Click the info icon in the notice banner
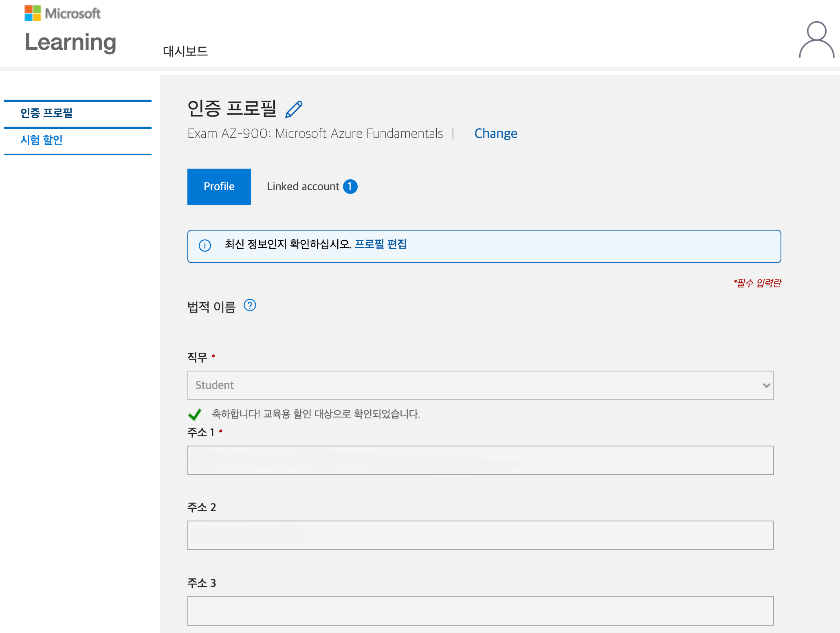 pyautogui.click(x=205, y=246)
